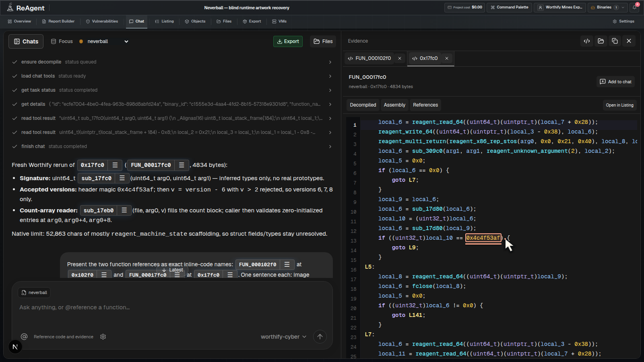
Task: Open the sub_17eb0 reference chip
Action: pyautogui.click(x=99, y=210)
